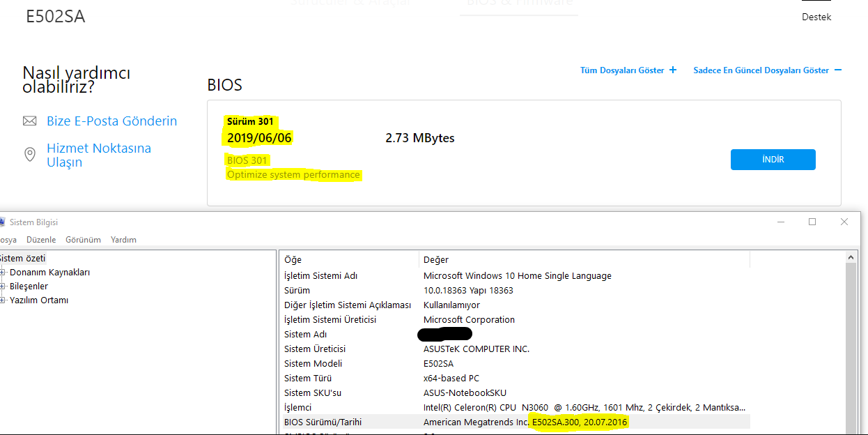This screenshot has height=435, width=868.
Task: Select the İşletim Sistemi Üreticisi row
Action: tap(515, 320)
